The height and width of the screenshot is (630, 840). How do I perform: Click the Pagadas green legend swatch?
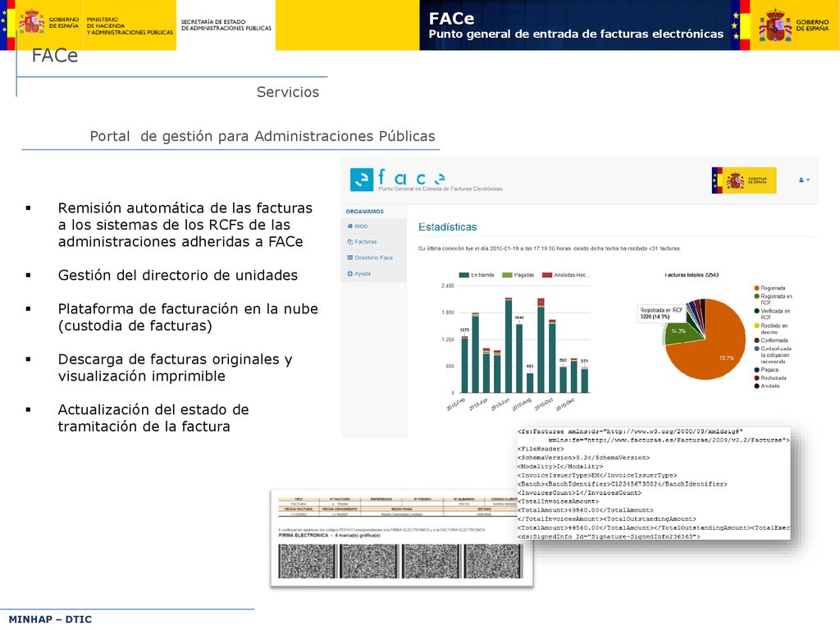(x=507, y=276)
